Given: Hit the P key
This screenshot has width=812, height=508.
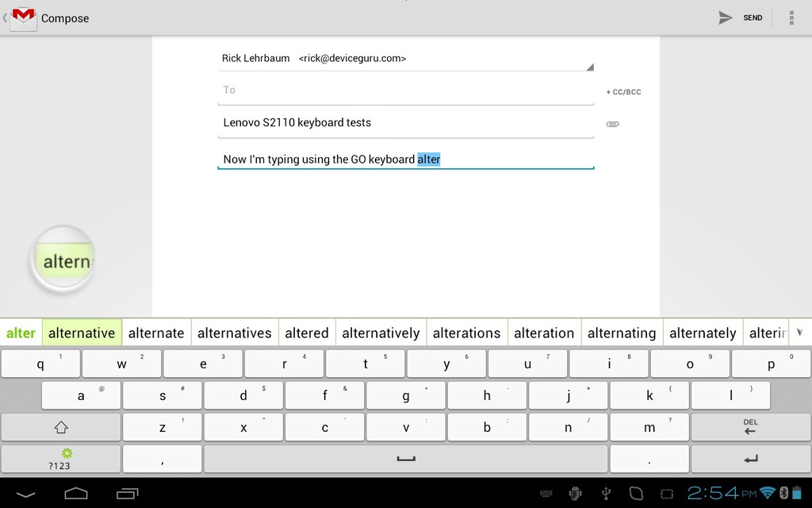Looking at the screenshot, I should click(x=772, y=364).
